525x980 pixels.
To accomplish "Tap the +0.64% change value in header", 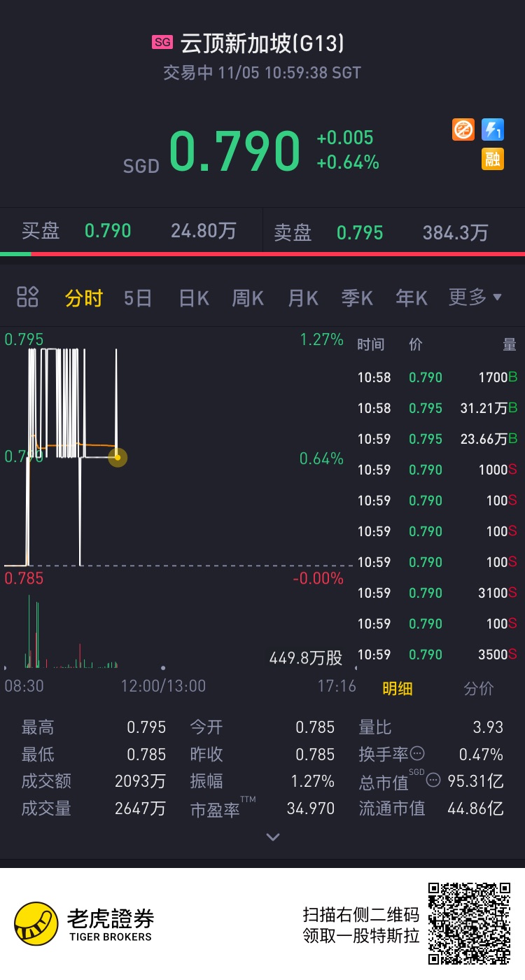I will (x=348, y=162).
